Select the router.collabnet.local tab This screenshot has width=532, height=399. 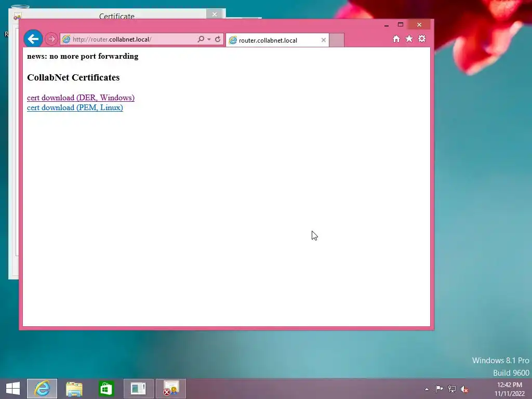click(277, 40)
